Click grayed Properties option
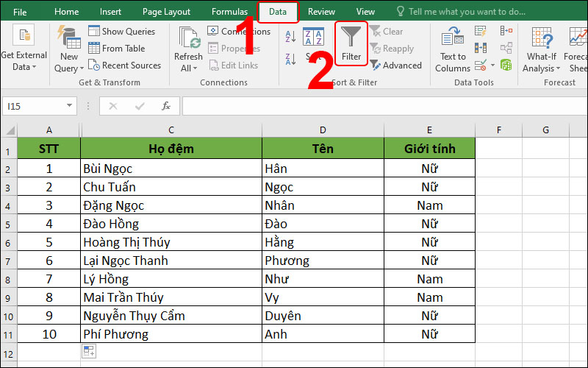 (x=234, y=48)
